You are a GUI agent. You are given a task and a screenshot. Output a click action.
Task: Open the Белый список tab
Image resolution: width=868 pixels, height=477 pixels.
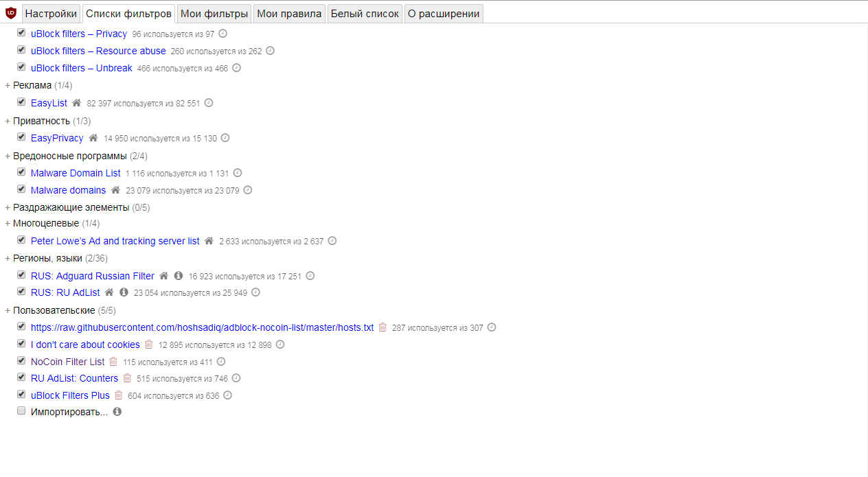pyautogui.click(x=365, y=13)
